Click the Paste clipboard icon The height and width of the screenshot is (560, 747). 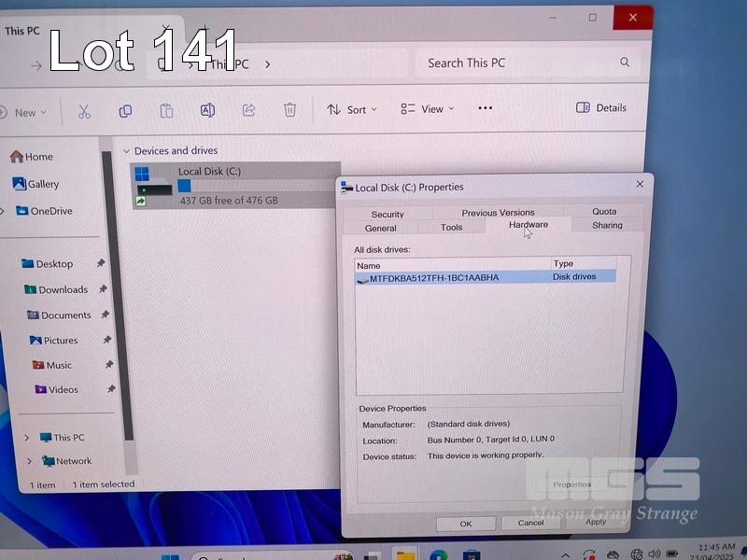click(166, 111)
